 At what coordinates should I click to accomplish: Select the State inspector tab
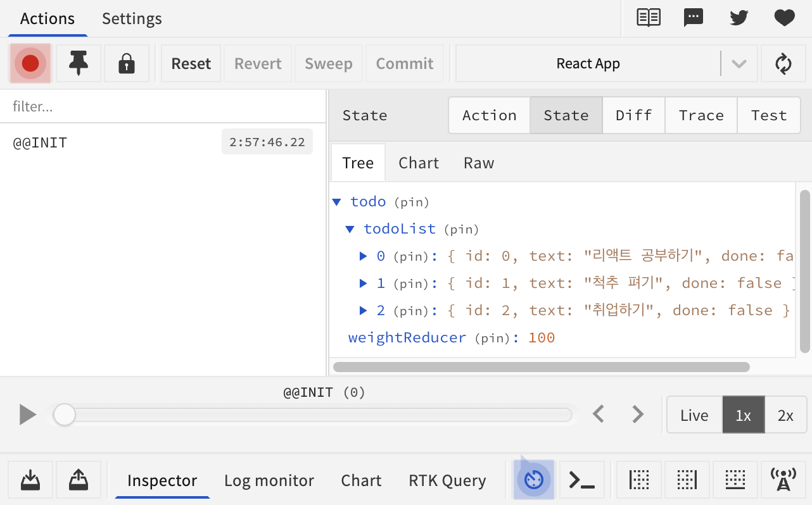[x=566, y=115]
